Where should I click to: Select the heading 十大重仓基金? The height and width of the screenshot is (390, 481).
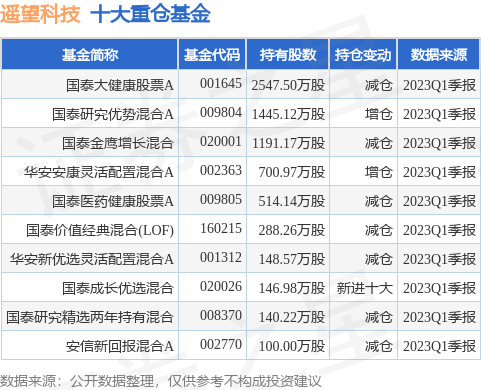[150, 14]
